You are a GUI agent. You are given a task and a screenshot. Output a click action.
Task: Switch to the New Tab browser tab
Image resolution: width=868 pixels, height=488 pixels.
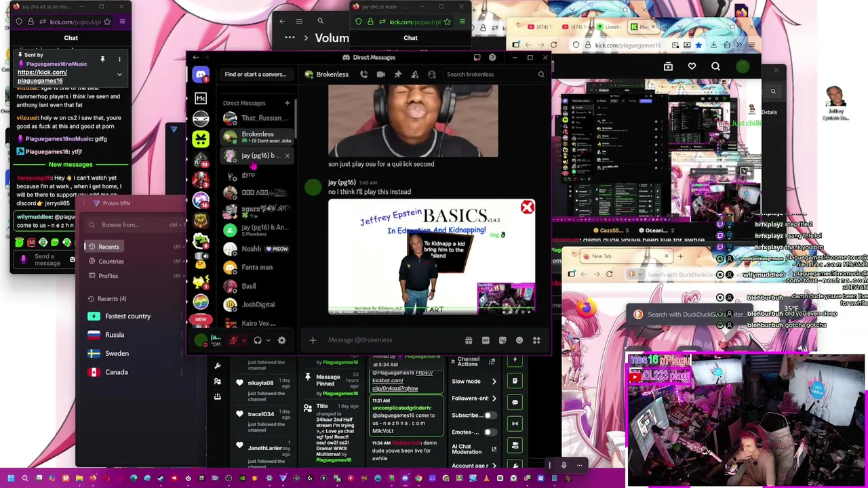626,256
